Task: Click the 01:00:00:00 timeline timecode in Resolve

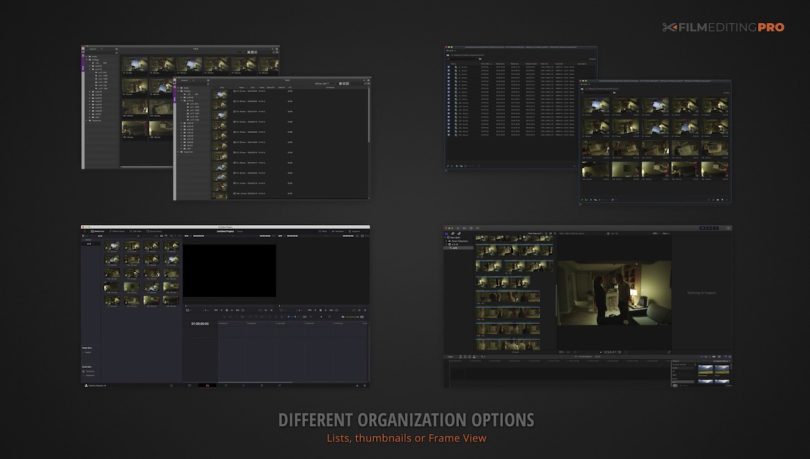Action: [200, 324]
